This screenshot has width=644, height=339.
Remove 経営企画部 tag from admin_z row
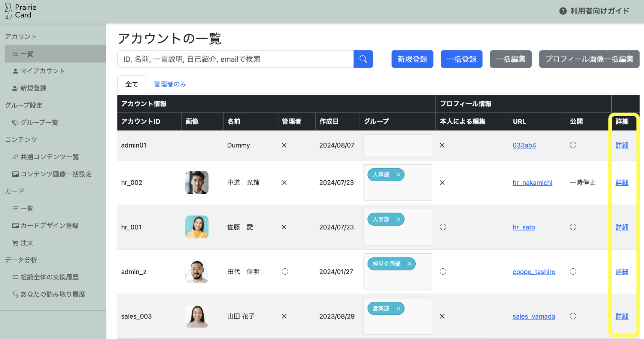point(409,264)
